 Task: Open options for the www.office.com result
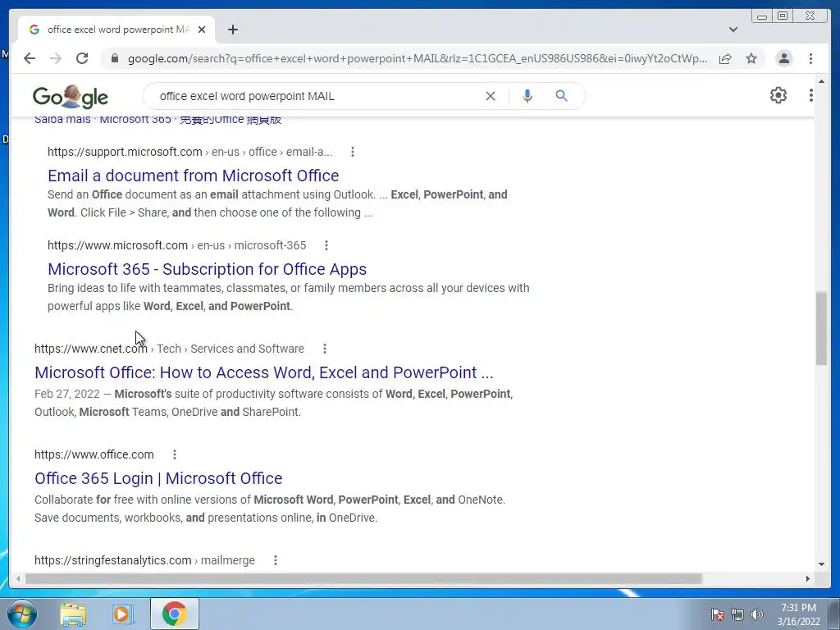point(175,454)
